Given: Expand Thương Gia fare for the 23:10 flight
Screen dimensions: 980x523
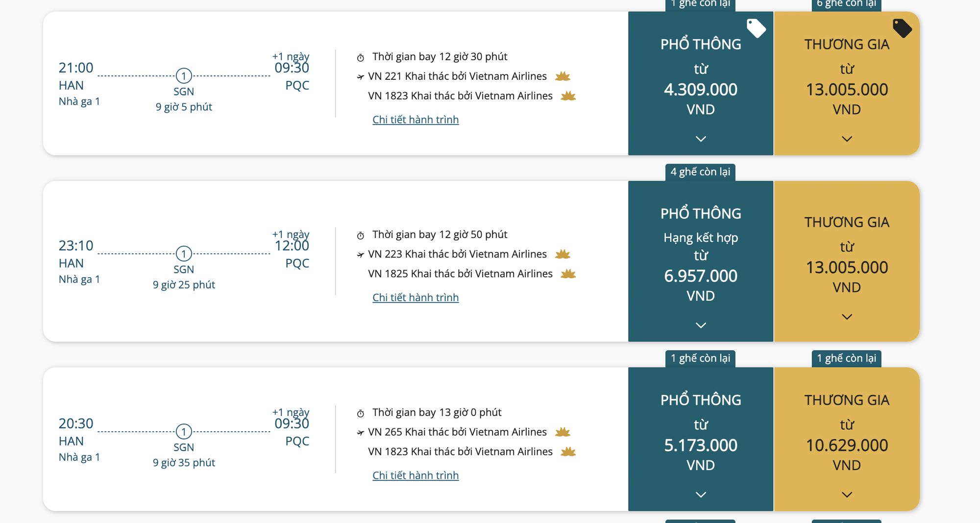Looking at the screenshot, I should click(x=847, y=317).
